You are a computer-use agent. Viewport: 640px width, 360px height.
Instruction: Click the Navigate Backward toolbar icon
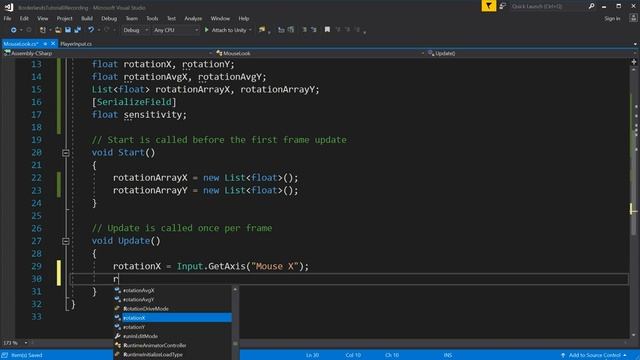(13, 30)
